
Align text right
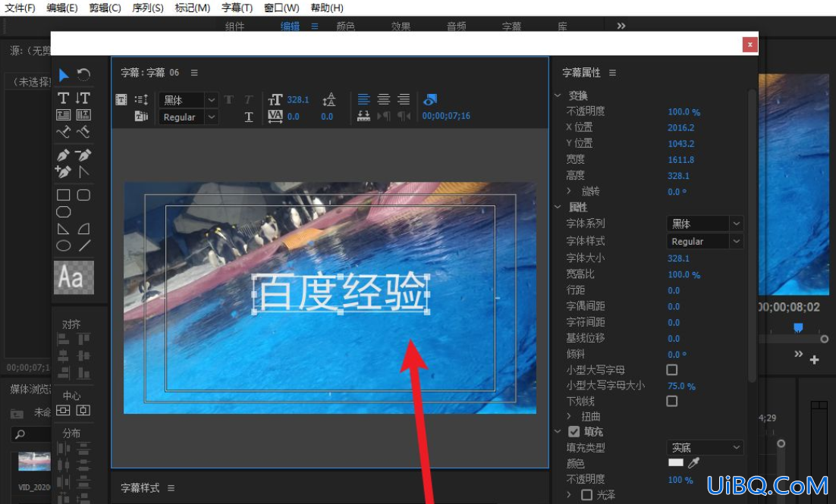pyautogui.click(x=404, y=99)
